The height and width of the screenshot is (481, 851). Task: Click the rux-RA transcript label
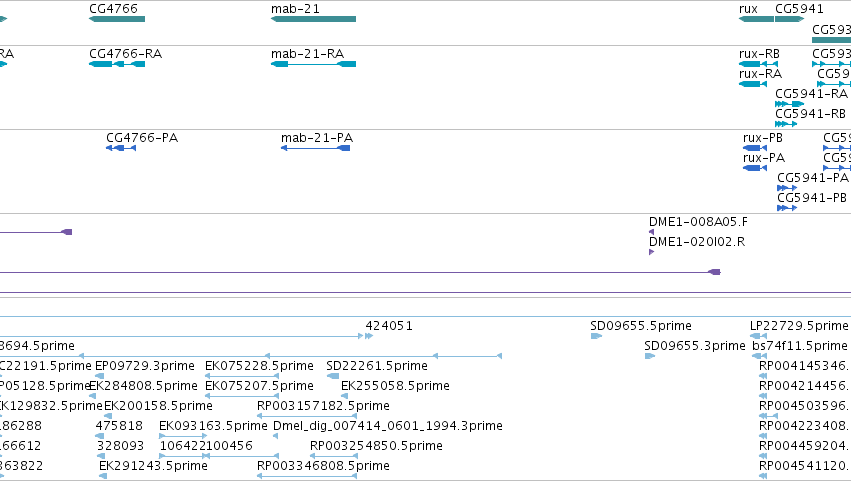tap(760, 74)
